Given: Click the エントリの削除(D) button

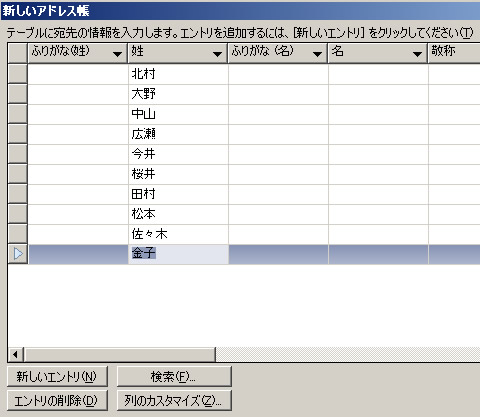Looking at the screenshot, I should pos(57,400).
